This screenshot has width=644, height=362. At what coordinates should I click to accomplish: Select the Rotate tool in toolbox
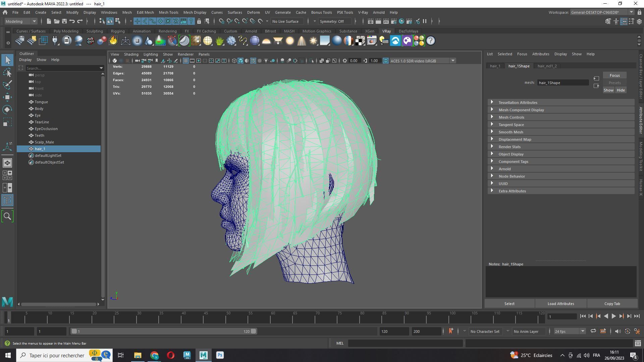click(7, 110)
